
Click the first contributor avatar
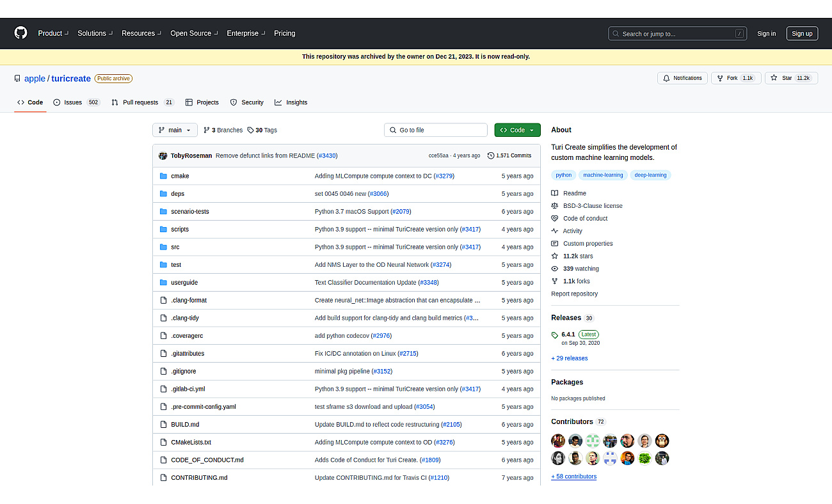[558, 441]
